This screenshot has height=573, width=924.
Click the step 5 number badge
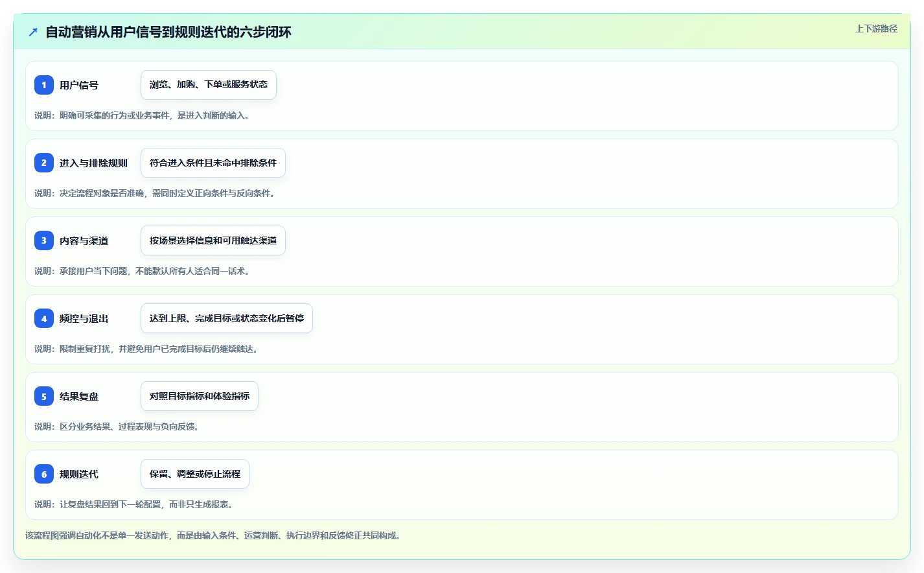pyautogui.click(x=44, y=396)
